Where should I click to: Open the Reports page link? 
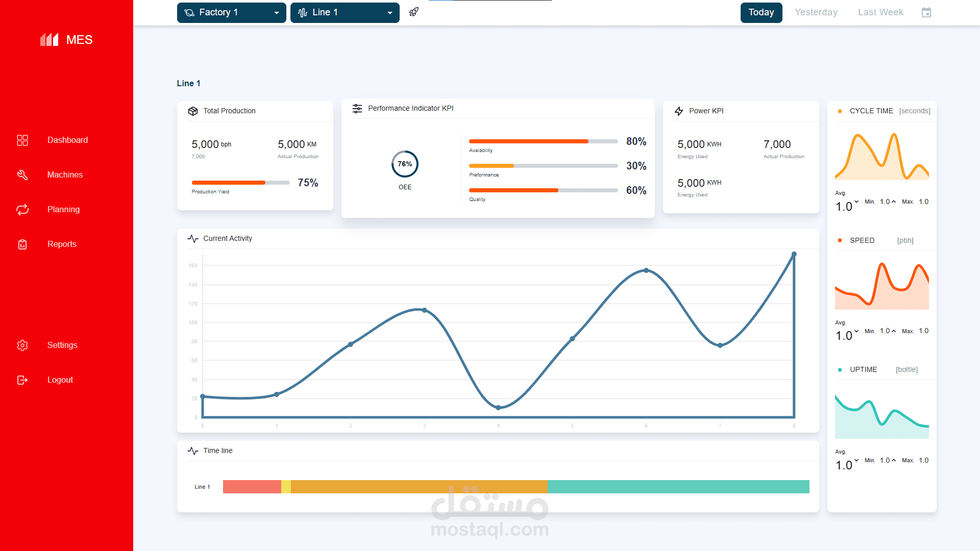[x=62, y=244]
